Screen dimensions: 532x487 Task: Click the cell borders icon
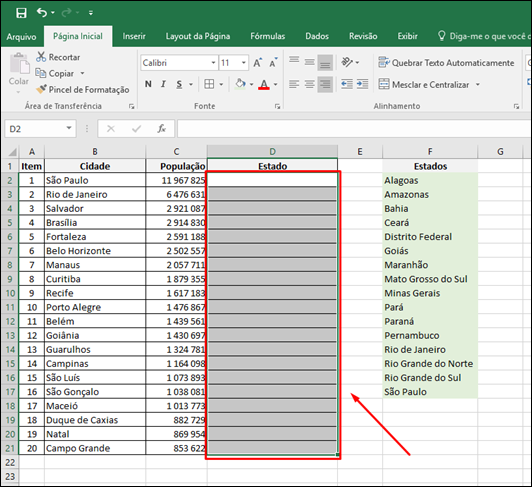pos(209,84)
